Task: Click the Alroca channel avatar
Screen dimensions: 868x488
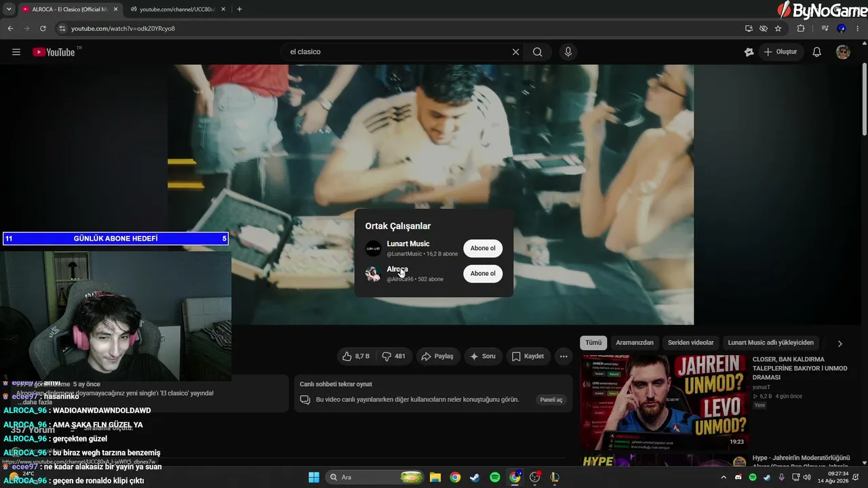Action: click(x=373, y=274)
